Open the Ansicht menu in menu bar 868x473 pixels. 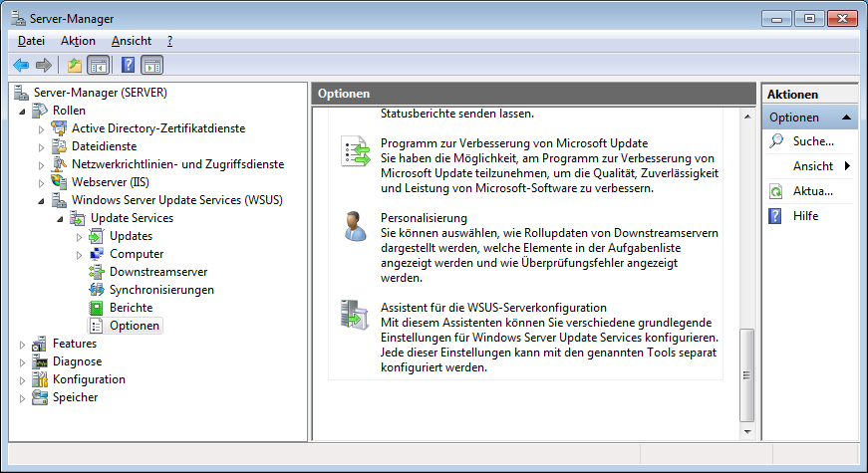point(132,41)
